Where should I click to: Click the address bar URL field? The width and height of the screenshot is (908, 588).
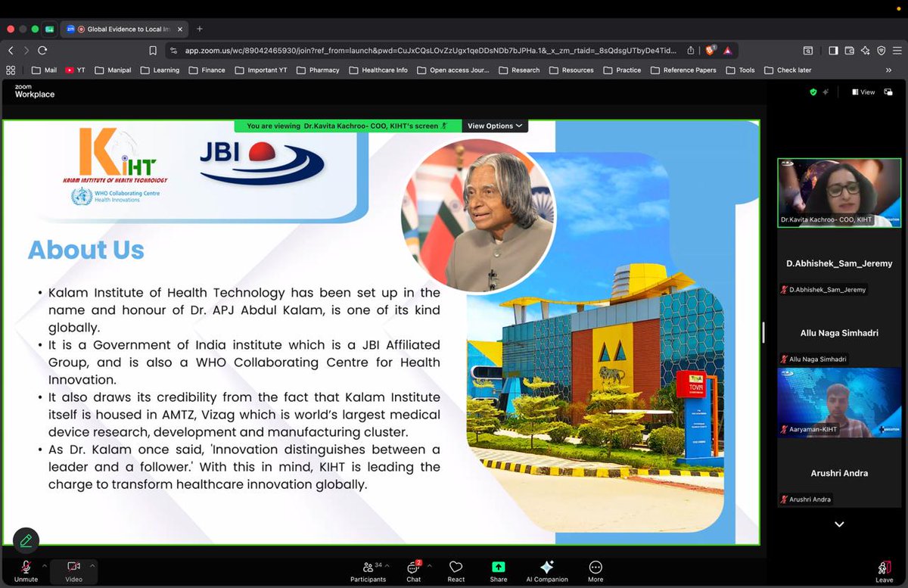tap(430, 50)
